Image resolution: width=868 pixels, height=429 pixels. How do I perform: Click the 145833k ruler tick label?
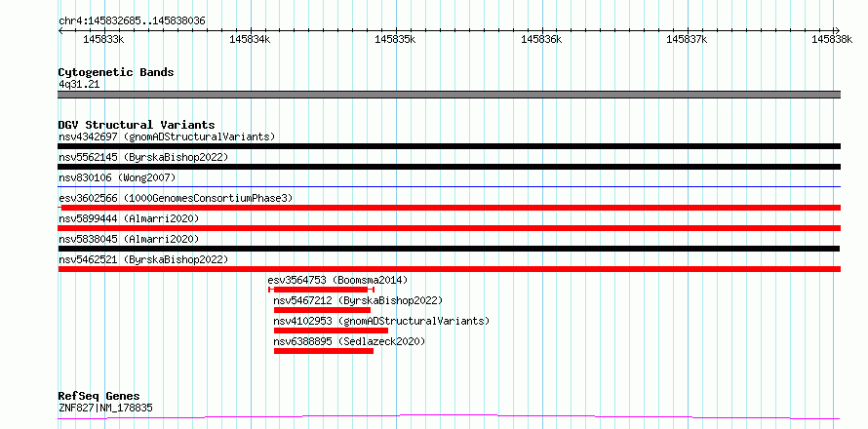tap(103, 39)
